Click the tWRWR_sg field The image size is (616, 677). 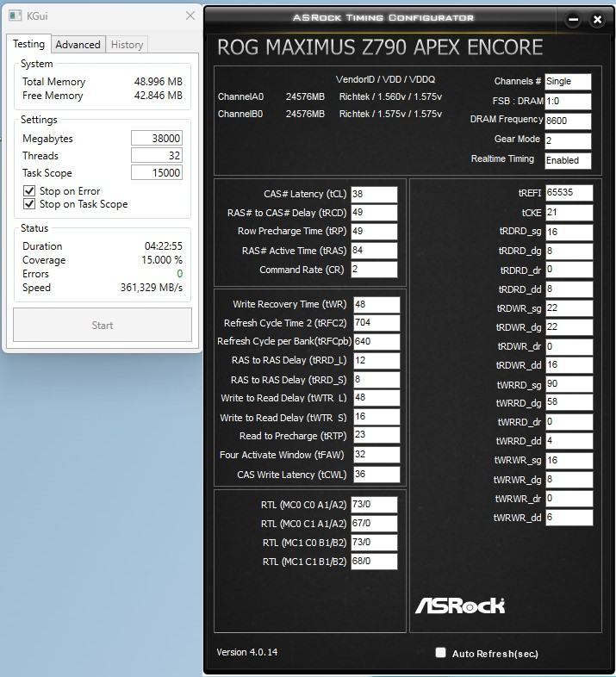(x=569, y=460)
